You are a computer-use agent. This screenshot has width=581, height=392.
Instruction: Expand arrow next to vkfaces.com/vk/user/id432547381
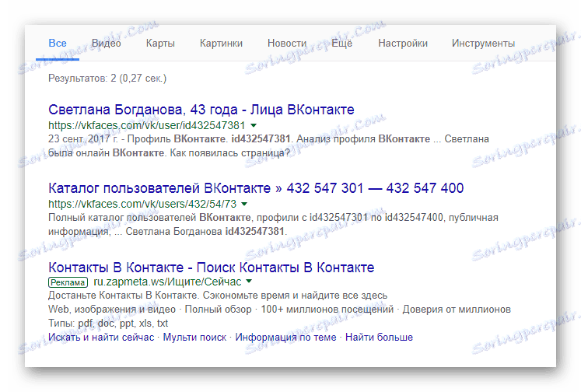pos(254,125)
